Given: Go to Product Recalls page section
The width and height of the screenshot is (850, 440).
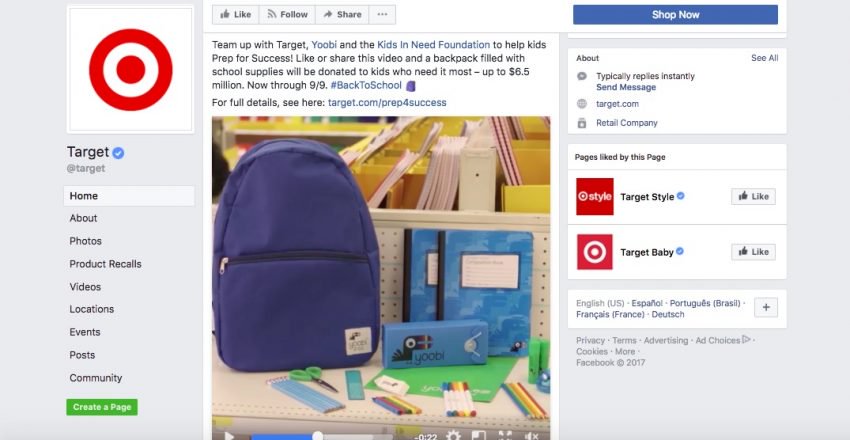Looking at the screenshot, I should point(105,264).
